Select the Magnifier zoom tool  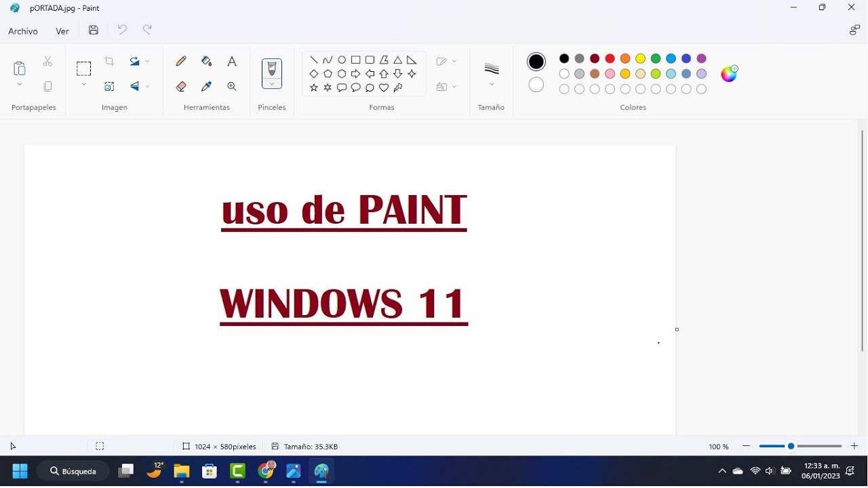(232, 86)
